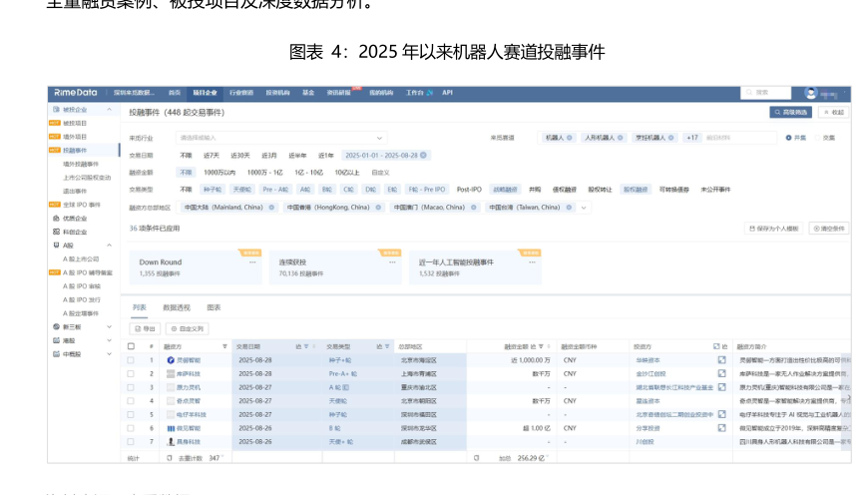Image resolution: width=868 pixels, height=495 pixels.
Task: Select the 并集 radio option
Action: (788, 138)
